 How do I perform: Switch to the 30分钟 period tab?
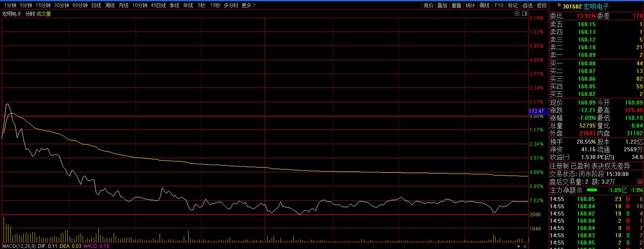click(x=62, y=5)
